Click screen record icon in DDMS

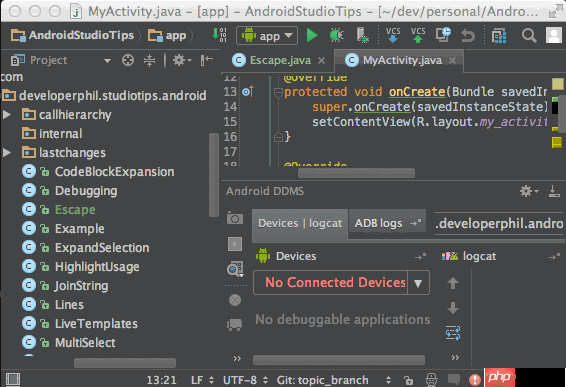pos(235,244)
